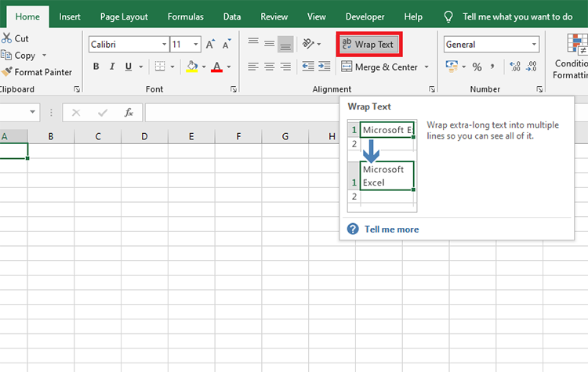Toggle Underline formatting
588x372 pixels.
tap(129, 67)
